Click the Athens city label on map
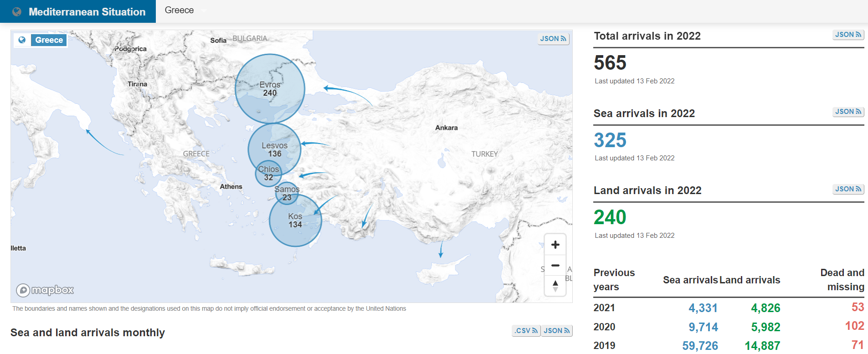Viewport: 868px width, 354px height. (x=231, y=187)
